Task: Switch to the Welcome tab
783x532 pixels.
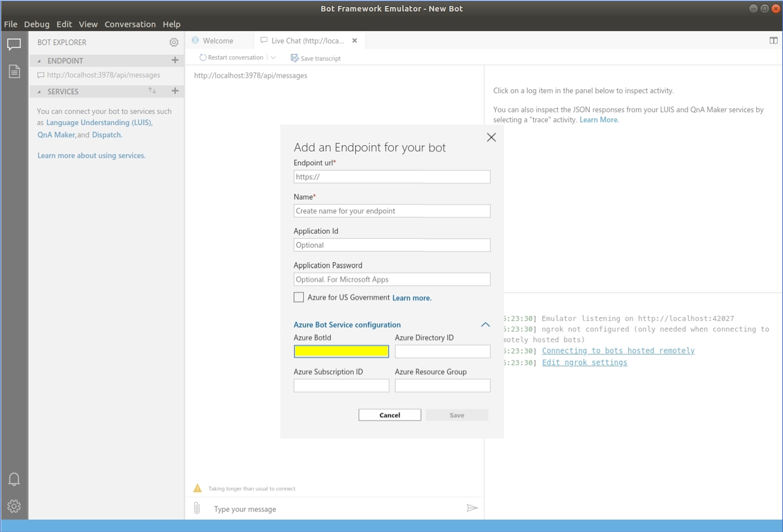Action: (x=220, y=40)
